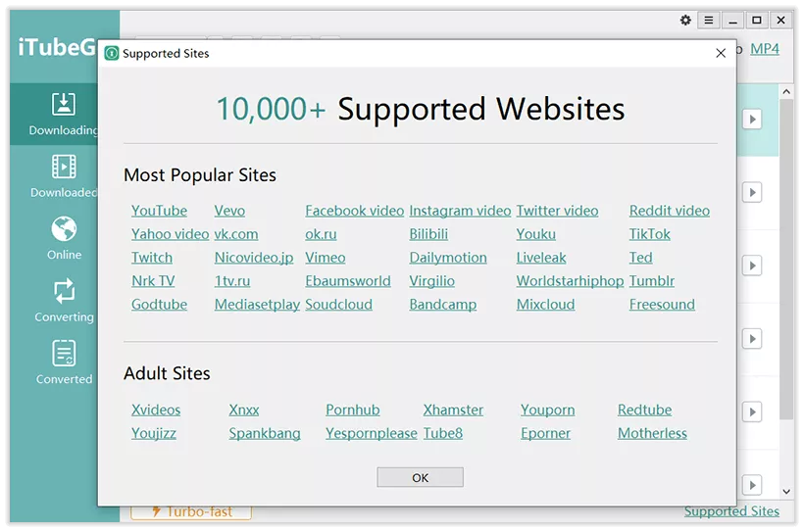Open the Reddit video link

pos(670,211)
